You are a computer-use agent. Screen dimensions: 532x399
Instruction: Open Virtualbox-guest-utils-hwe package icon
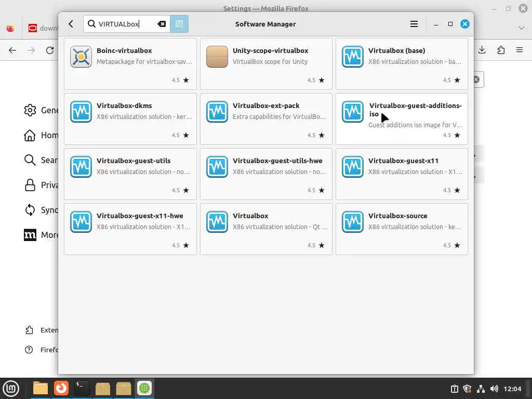click(217, 167)
